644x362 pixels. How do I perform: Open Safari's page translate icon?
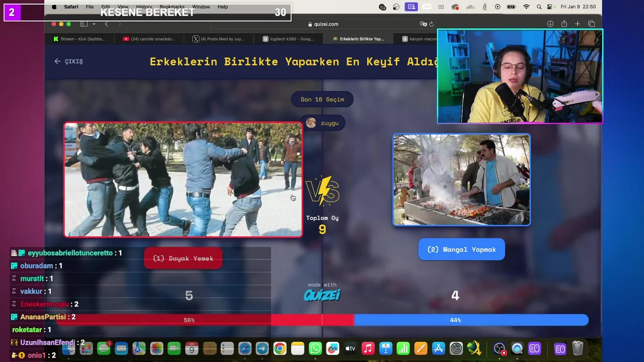[x=423, y=24]
